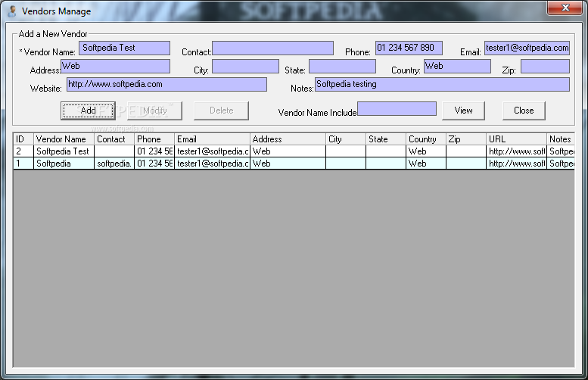The image size is (588, 380).
Task: Click ID cell '2' in the grid
Action: (23, 151)
